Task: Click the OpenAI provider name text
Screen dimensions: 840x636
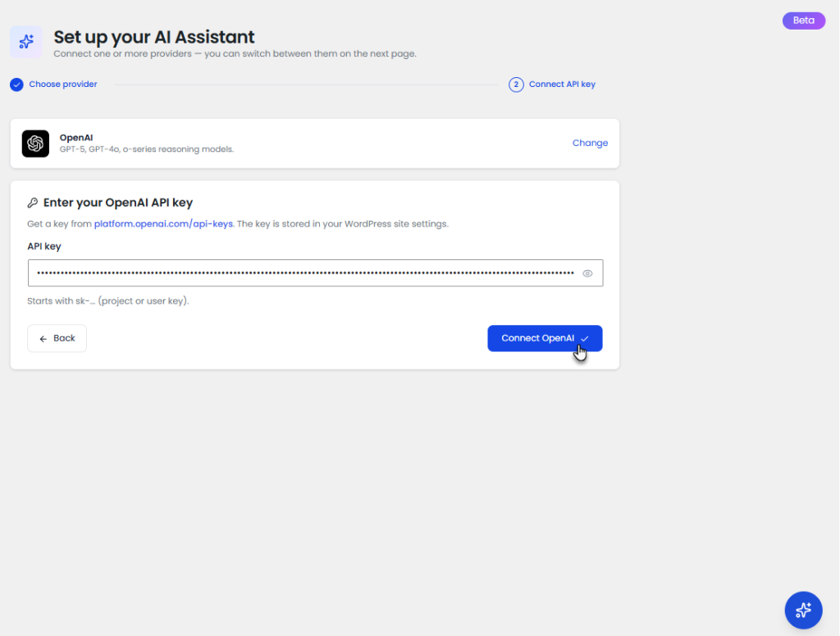Action: [76, 138]
